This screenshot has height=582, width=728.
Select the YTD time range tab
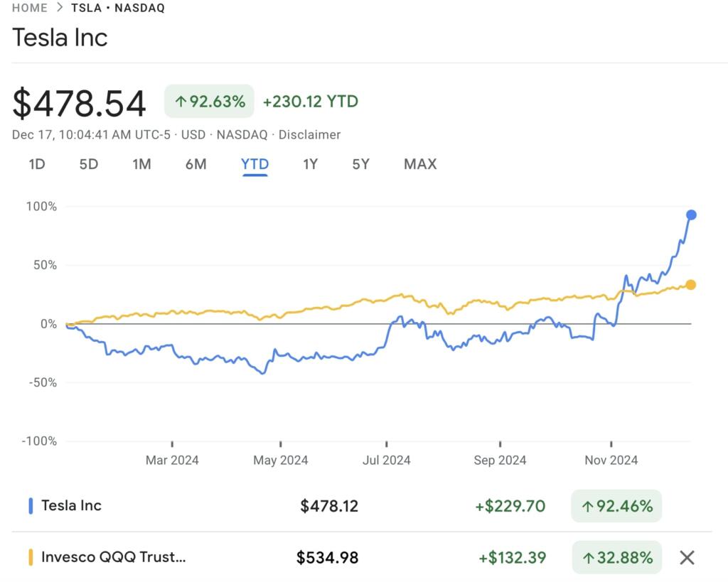pyautogui.click(x=255, y=164)
